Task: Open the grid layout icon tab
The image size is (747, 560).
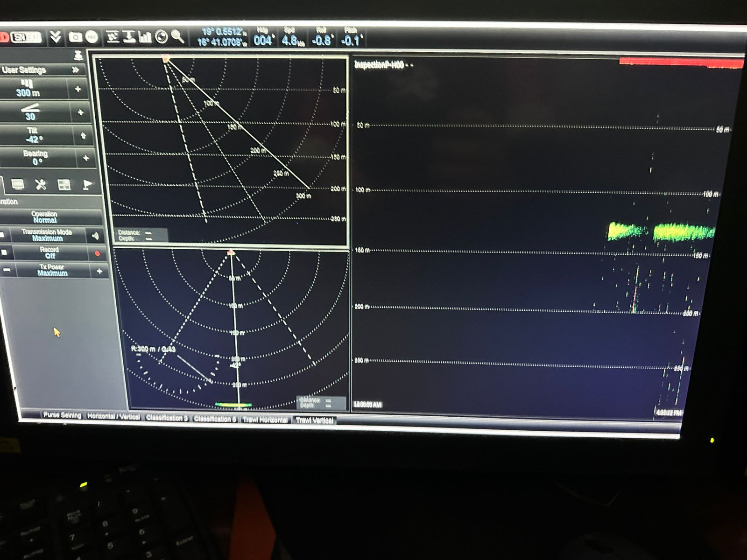Action: point(64,185)
